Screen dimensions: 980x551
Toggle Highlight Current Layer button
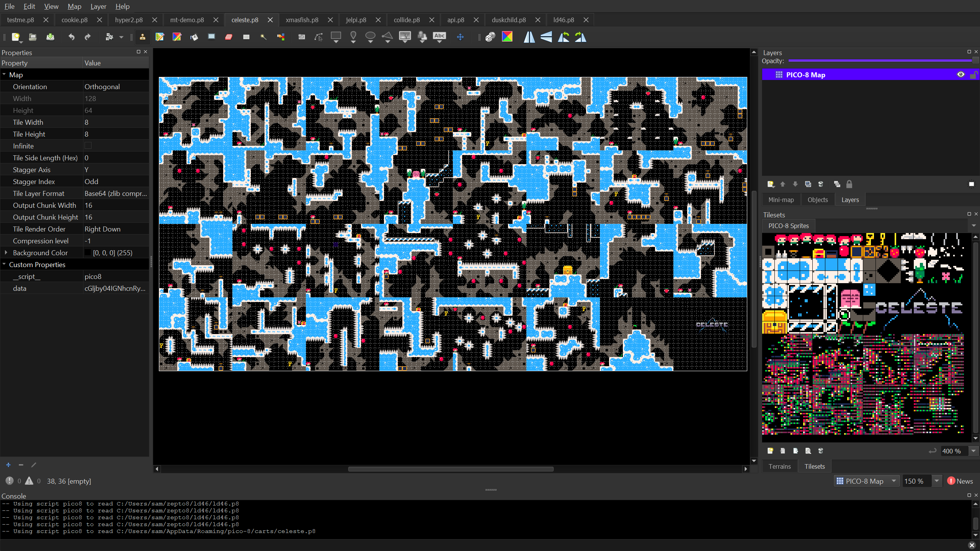pyautogui.click(x=971, y=184)
